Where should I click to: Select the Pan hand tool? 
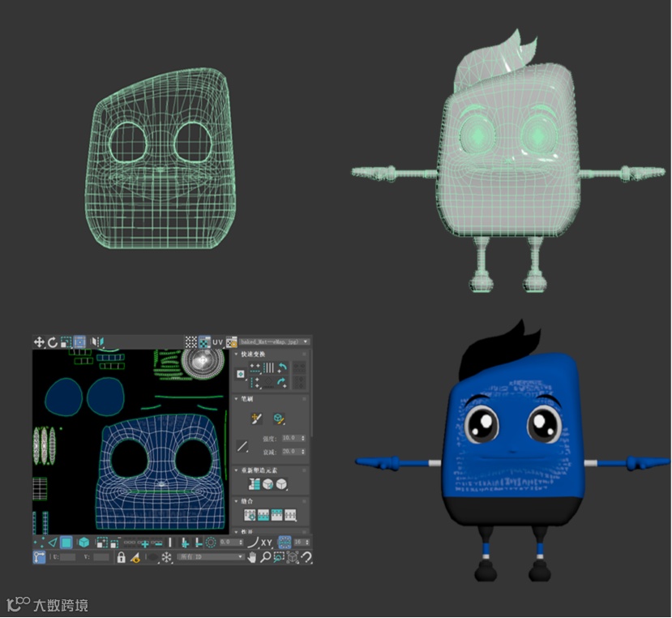pos(252,557)
